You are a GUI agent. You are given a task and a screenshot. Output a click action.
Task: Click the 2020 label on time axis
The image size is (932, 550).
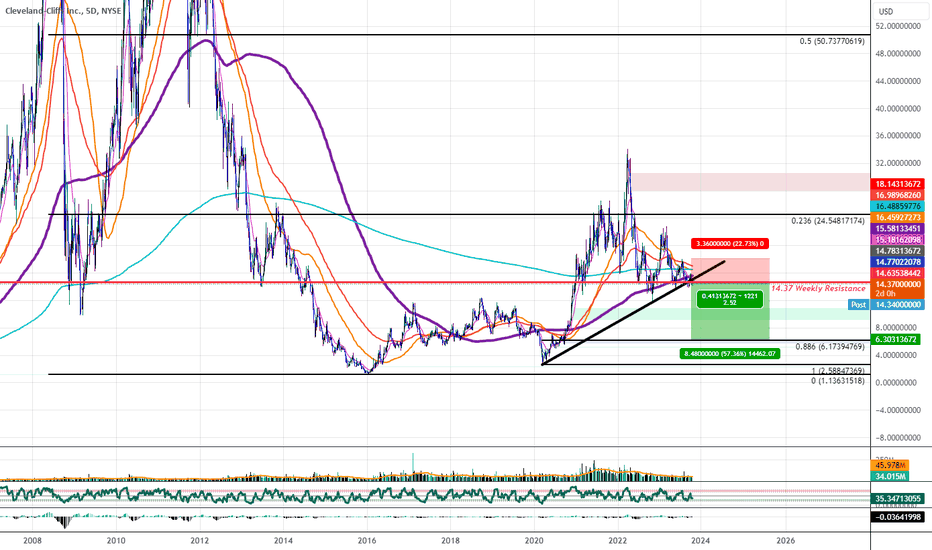click(534, 540)
